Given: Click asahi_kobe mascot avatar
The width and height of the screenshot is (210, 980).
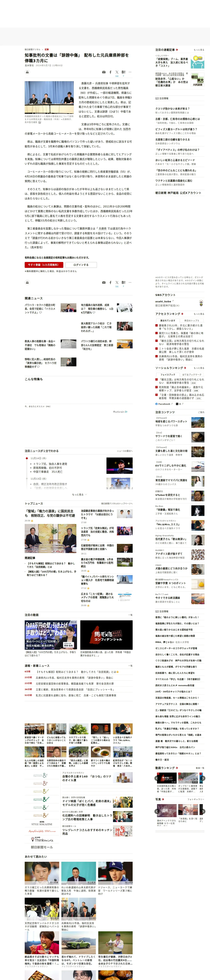Looking at the screenshot, I should click(201, 303).
